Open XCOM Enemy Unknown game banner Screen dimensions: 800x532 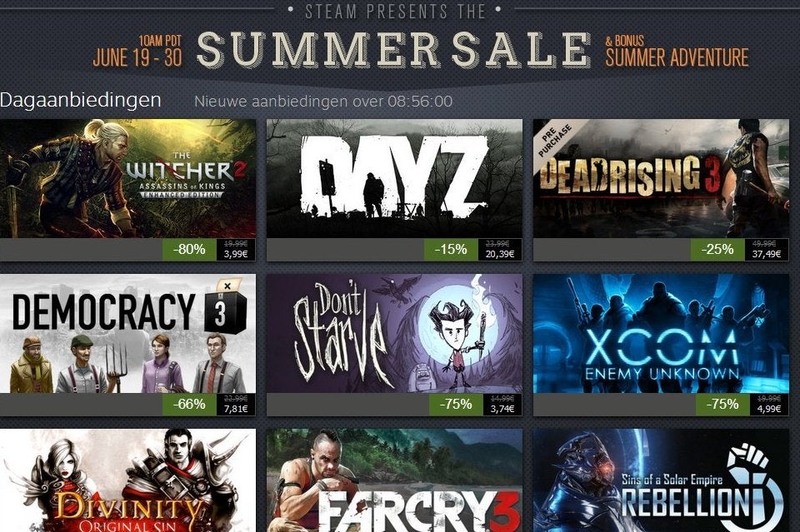[661, 333]
